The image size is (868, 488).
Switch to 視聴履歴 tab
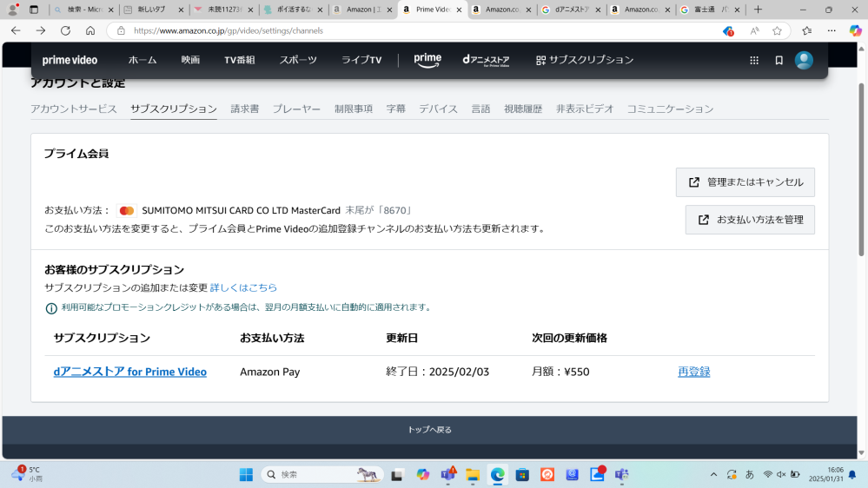[523, 109]
